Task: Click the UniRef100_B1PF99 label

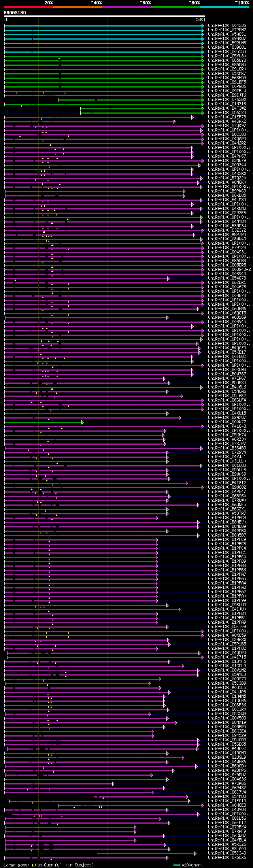Action: [x=227, y=600]
